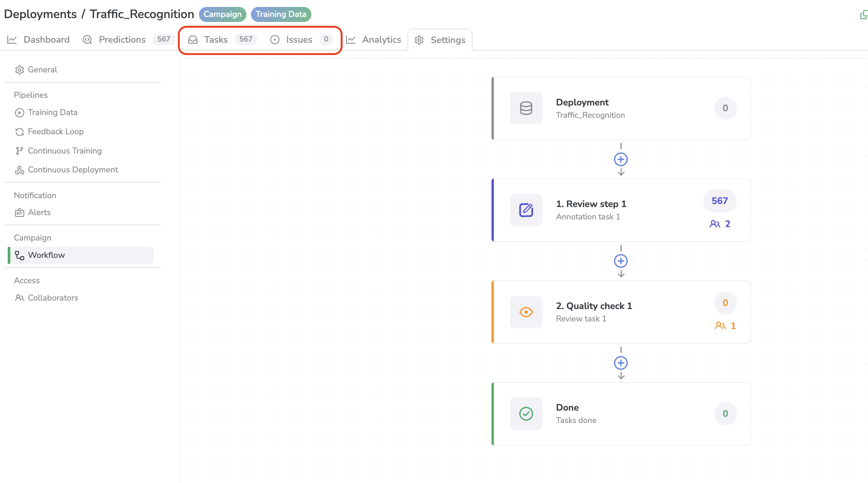The image size is (868, 483).
Task: Click the eye icon for Quality check 1
Action: [x=526, y=312]
